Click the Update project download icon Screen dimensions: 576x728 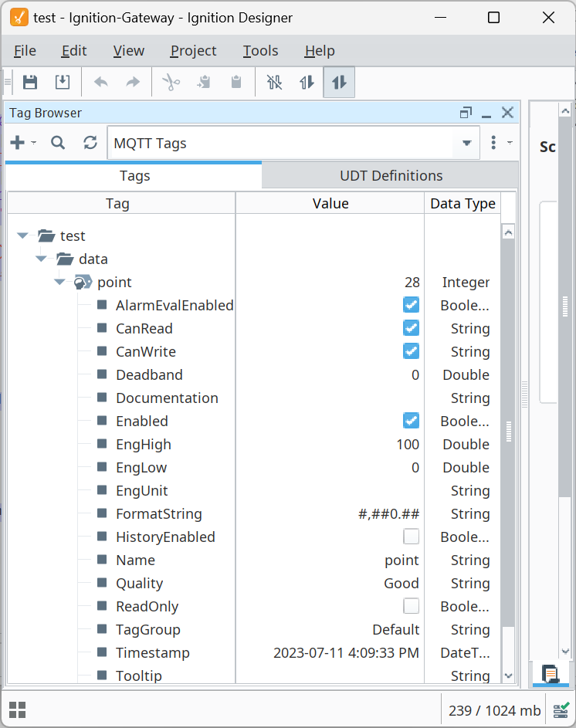click(x=63, y=82)
